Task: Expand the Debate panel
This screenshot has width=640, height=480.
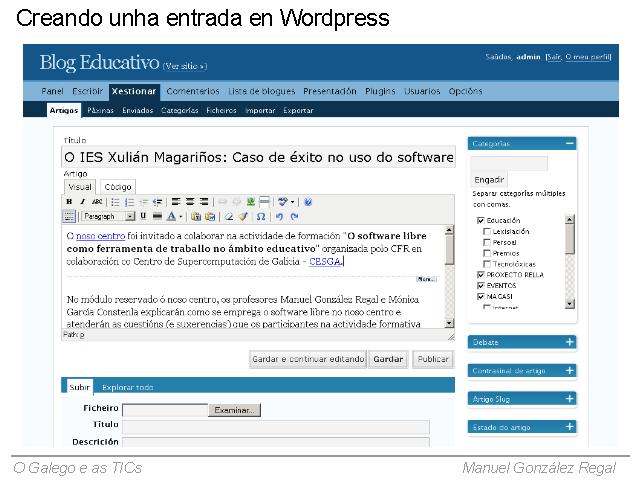Action: (570, 342)
